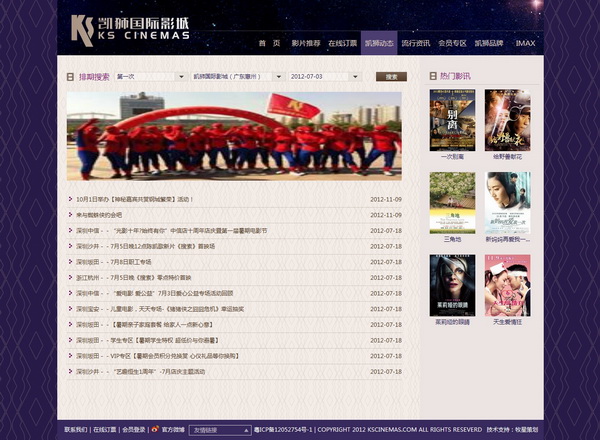Click the 茱莉娅的眼睛 title link
Screen dimensions: 600x440
point(452,322)
